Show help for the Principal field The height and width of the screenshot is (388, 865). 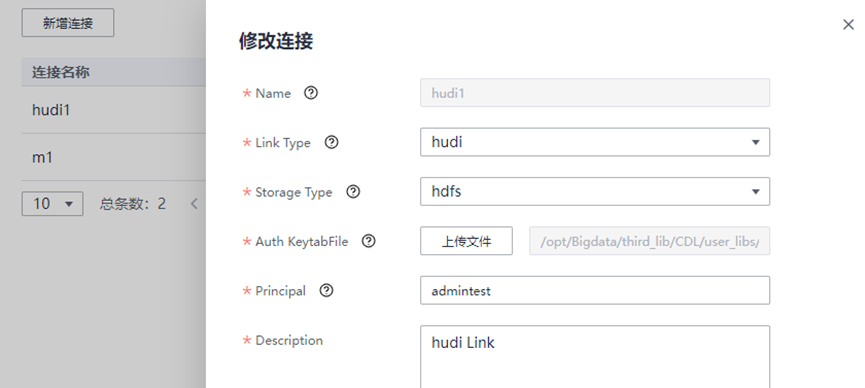point(327,290)
